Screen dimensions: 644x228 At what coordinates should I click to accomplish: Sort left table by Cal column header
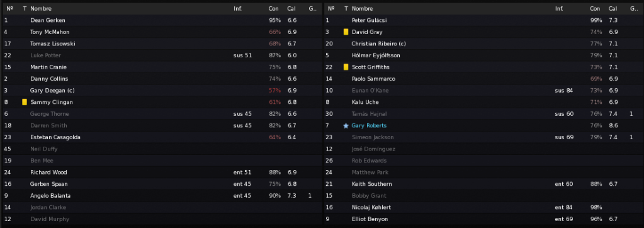pyautogui.click(x=291, y=9)
